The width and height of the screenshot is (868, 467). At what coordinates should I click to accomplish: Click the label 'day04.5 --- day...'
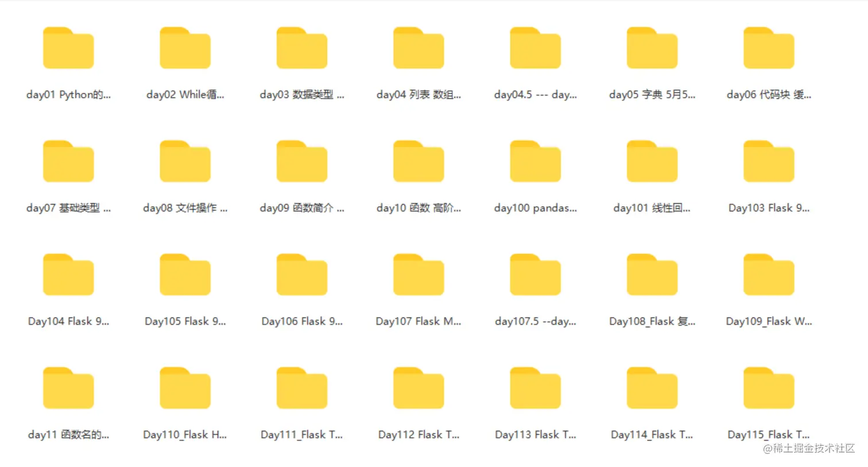(x=536, y=95)
